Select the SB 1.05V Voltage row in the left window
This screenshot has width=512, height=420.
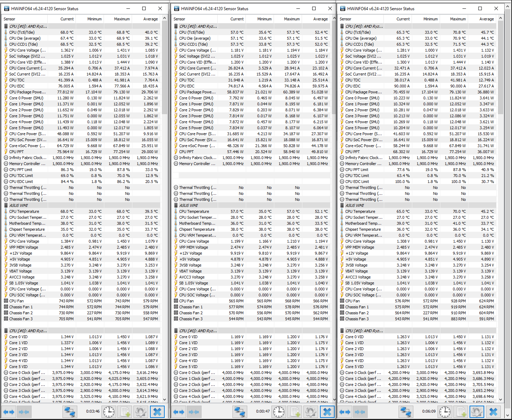click(81, 283)
